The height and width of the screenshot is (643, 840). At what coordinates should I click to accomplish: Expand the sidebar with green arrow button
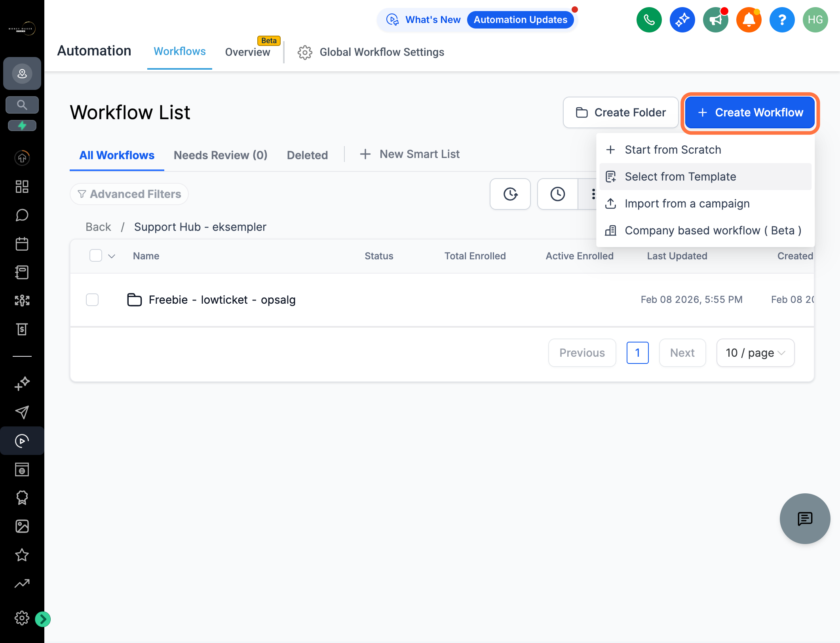pyautogui.click(x=43, y=619)
